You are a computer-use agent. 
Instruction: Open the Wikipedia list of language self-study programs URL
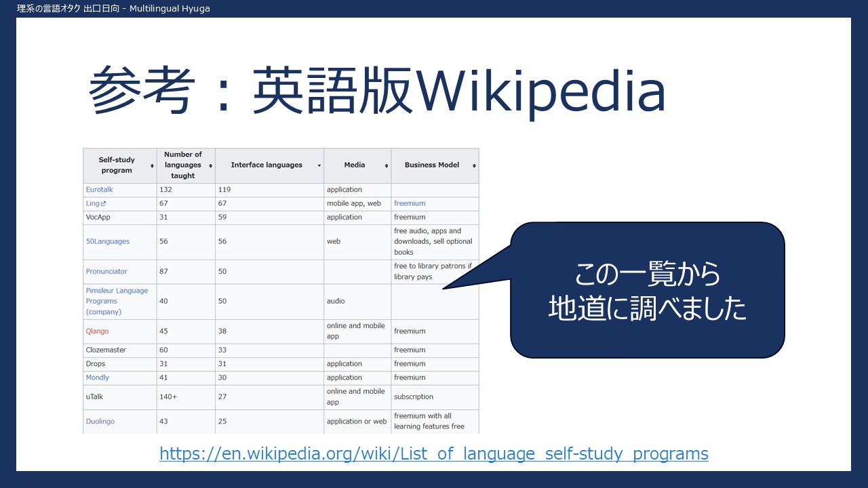434,453
